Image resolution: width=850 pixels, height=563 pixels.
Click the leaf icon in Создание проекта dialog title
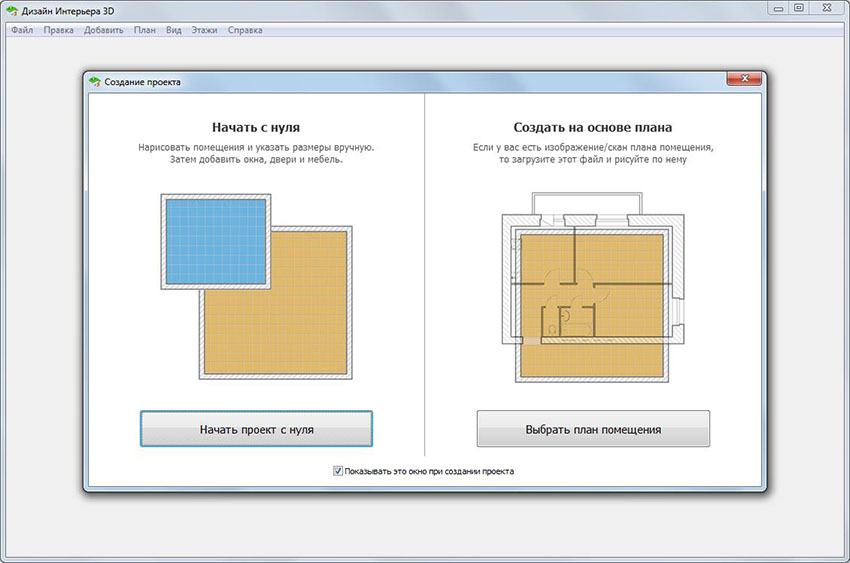[x=96, y=82]
